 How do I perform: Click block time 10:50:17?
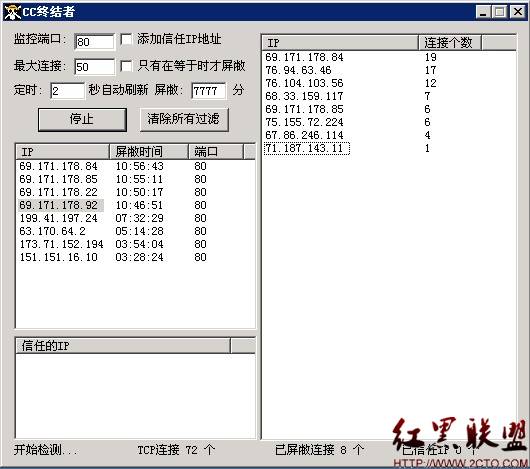[139, 192]
